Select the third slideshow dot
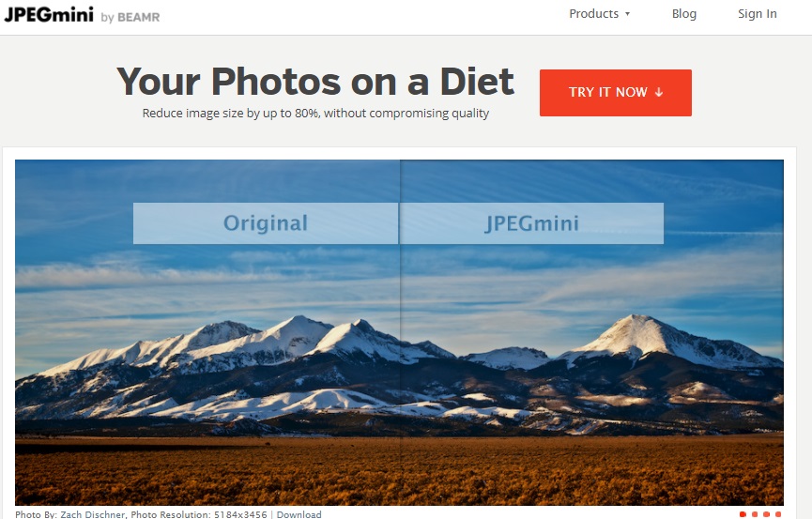812x519 pixels. [x=766, y=514]
